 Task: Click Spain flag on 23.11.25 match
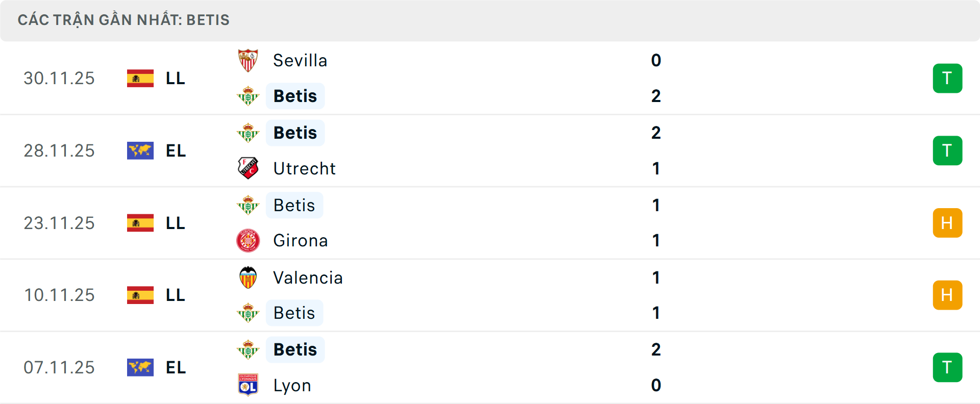(x=140, y=223)
